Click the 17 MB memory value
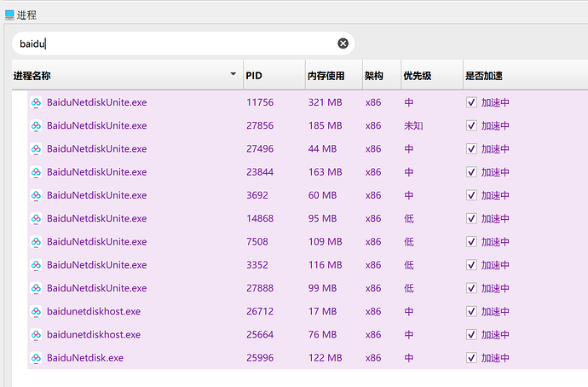 [x=322, y=312]
